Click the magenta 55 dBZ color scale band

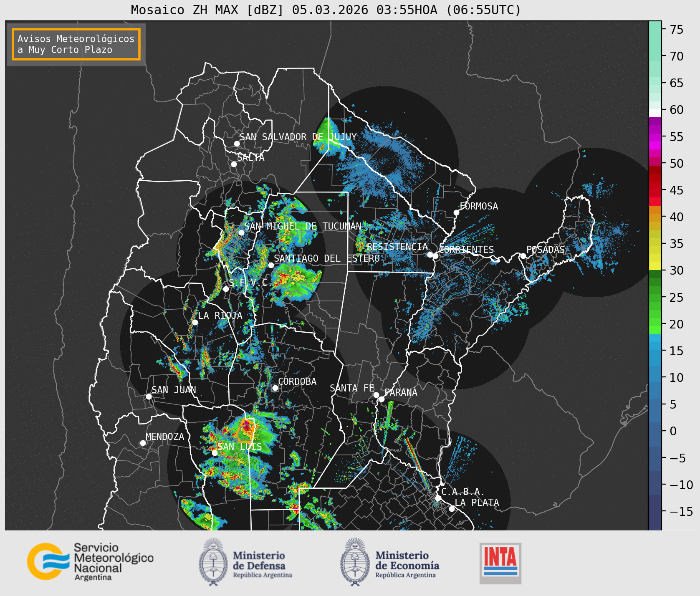[655, 136]
